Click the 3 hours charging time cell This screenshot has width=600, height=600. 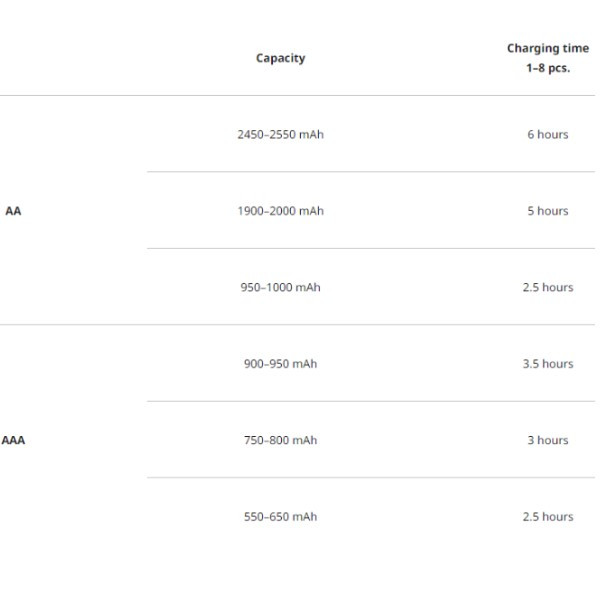pos(548,440)
